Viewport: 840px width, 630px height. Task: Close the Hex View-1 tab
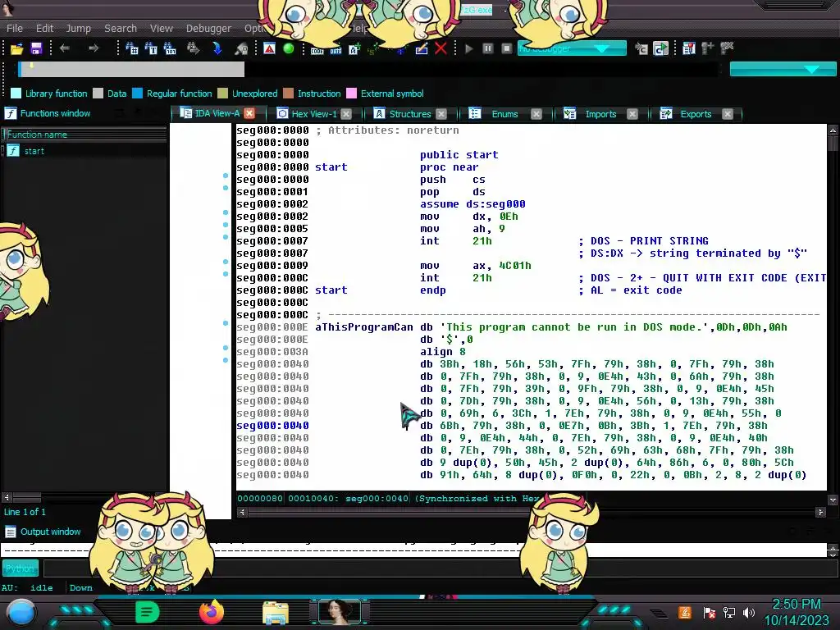346,113
